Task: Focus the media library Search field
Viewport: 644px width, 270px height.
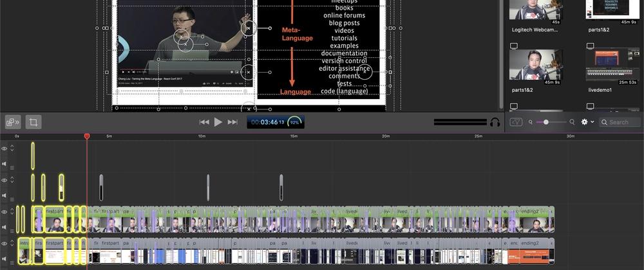Action: click(x=620, y=122)
